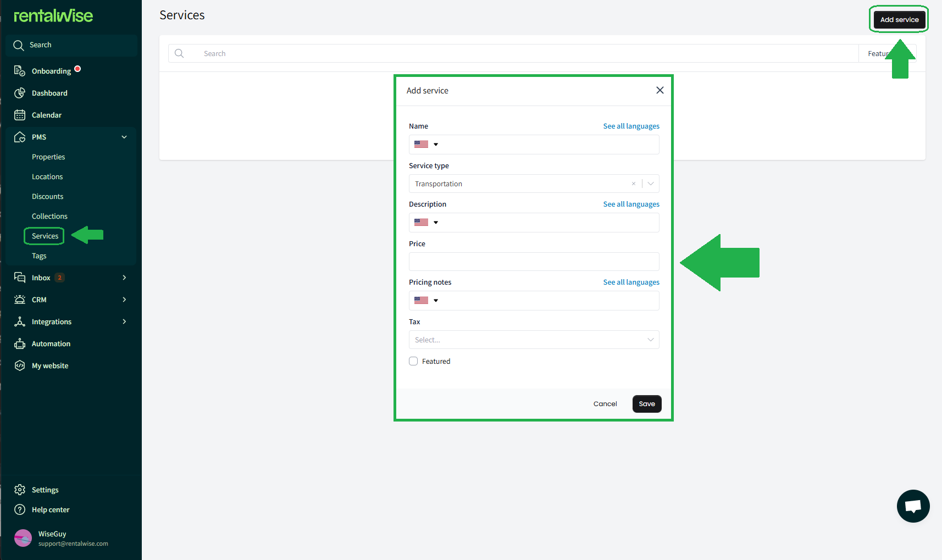Image resolution: width=942 pixels, height=560 pixels.
Task: Open the Discounts menu item
Action: (x=47, y=196)
